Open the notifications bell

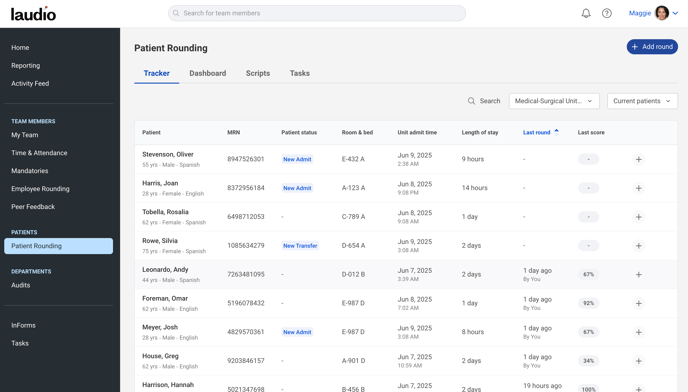tap(586, 13)
